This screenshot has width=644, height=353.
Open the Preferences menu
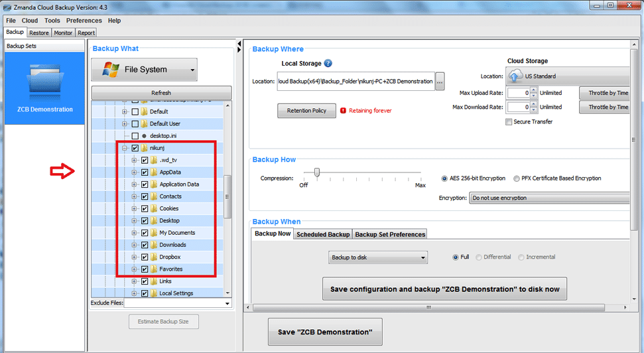point(84,21)
